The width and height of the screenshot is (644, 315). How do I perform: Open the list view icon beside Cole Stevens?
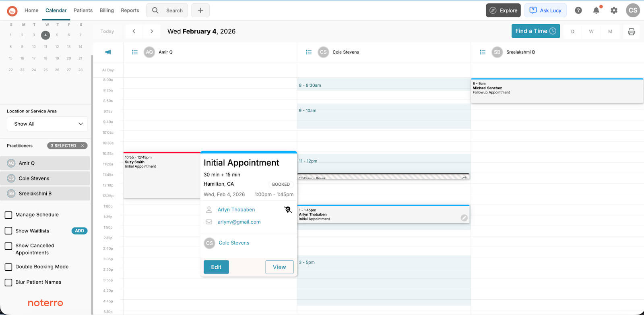pos(309,52)
